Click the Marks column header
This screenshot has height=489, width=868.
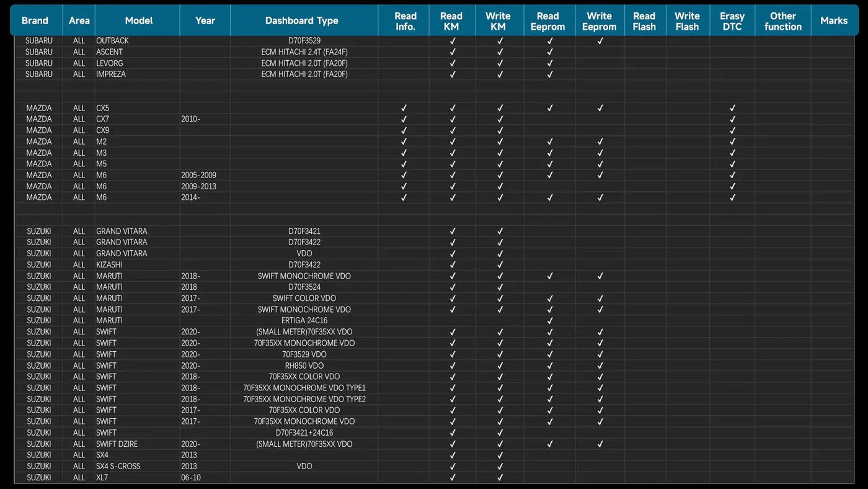pos(833,20)
